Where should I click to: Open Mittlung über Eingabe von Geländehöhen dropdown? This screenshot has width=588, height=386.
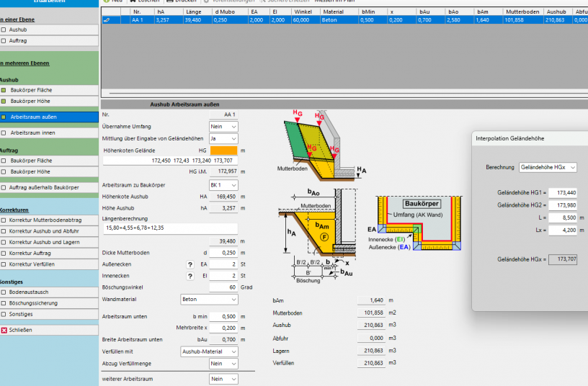223,139
